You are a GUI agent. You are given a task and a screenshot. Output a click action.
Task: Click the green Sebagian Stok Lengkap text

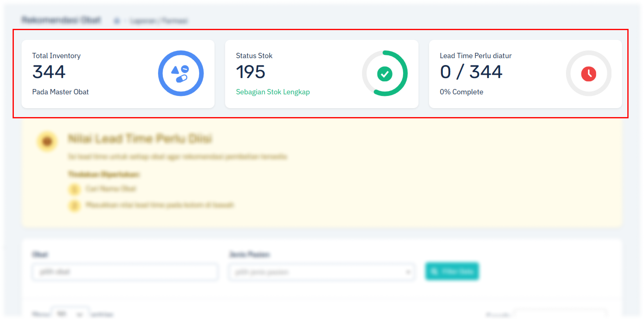coord(272,92)
